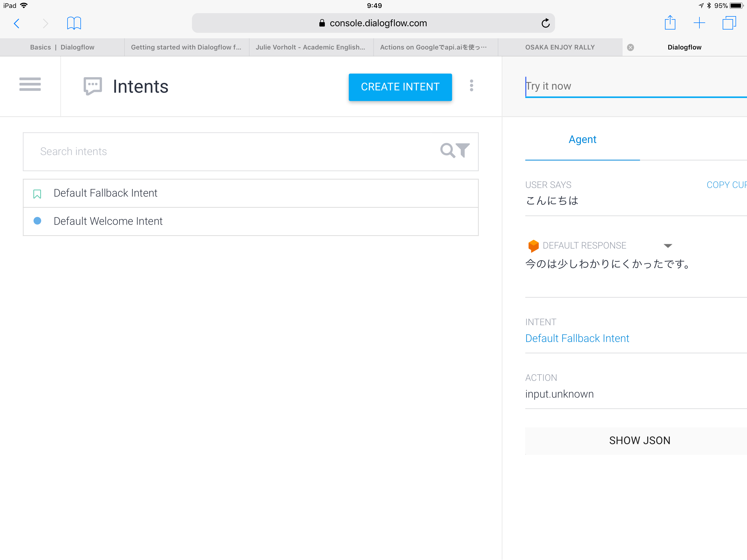Open new Safari tab with plus icon
The height and width of the screenshot is (560, 747).
pyautogui.click(x=699, y=23)
